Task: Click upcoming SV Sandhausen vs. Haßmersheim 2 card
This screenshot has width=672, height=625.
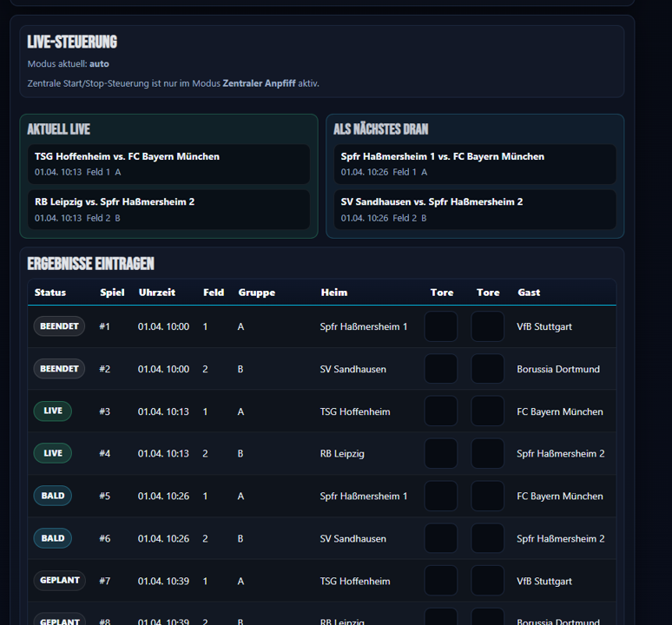Action: [x=475, y=209]
